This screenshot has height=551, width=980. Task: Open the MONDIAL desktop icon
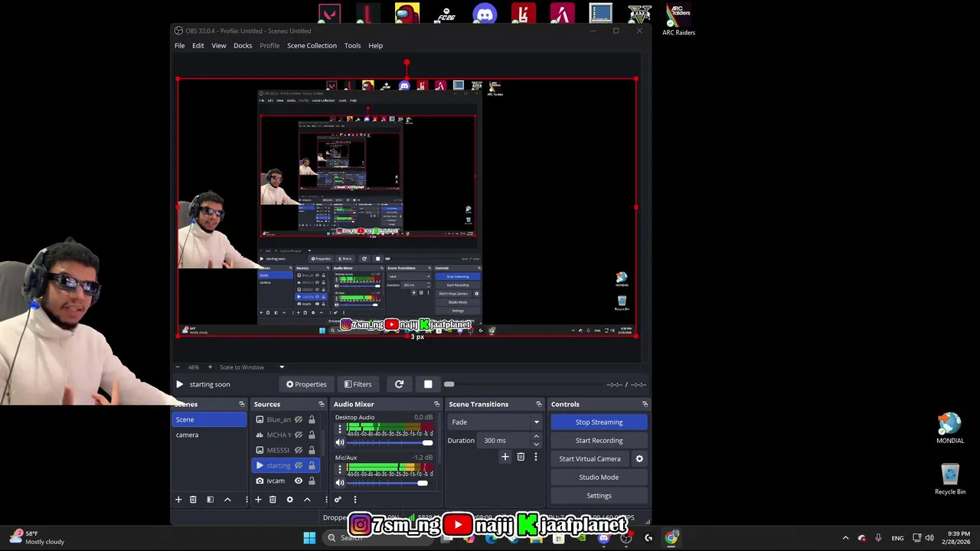tap(949, 429)
